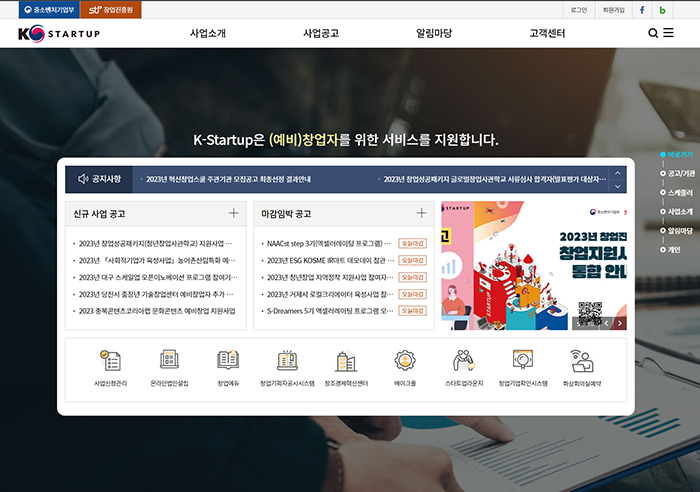Click the 중소벤처기업부 ministry logo
The image size is (700, 492).
pos(49,9)
